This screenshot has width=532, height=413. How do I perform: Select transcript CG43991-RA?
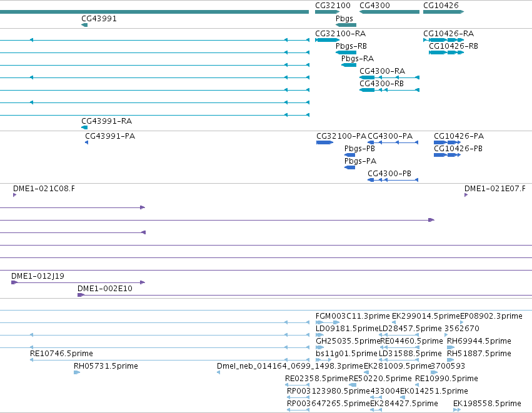[84, 127]
